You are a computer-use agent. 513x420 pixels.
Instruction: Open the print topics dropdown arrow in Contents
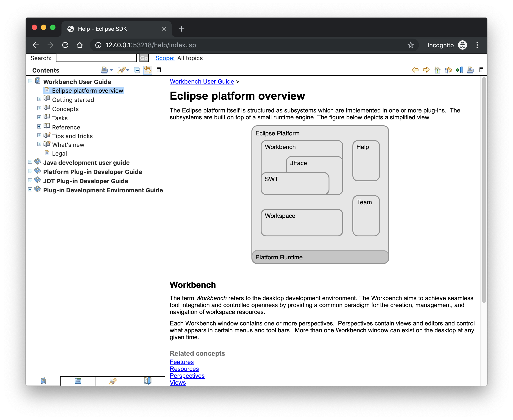coord(111,70)
